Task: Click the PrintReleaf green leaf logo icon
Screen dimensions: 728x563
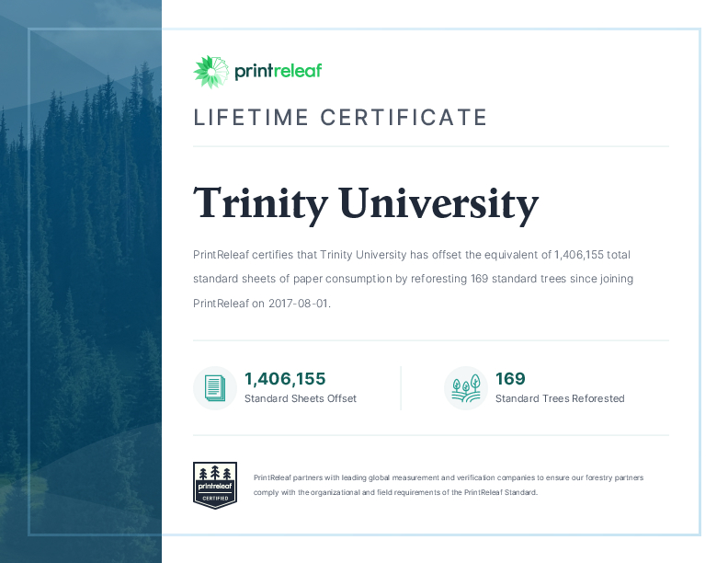Action: click(211, 72)
